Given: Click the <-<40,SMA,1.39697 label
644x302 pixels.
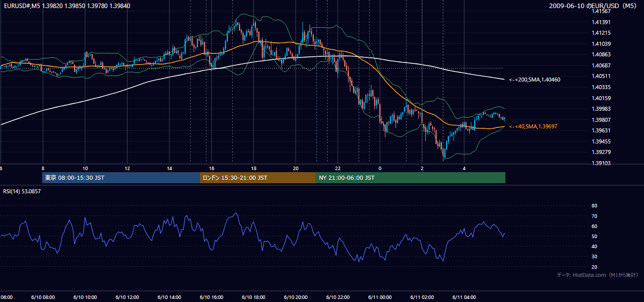Looking at the screenshot, I should coord(533,126).
